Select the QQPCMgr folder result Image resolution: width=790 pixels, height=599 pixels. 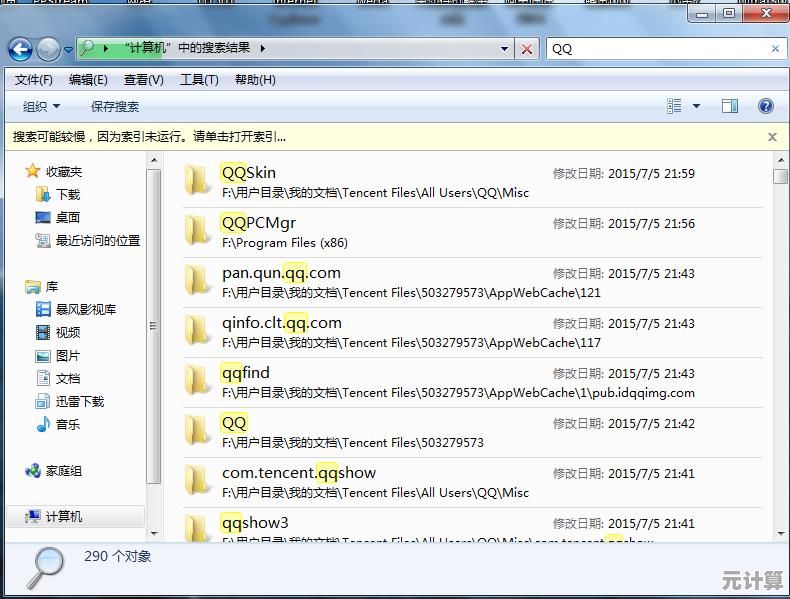point(473,232)
